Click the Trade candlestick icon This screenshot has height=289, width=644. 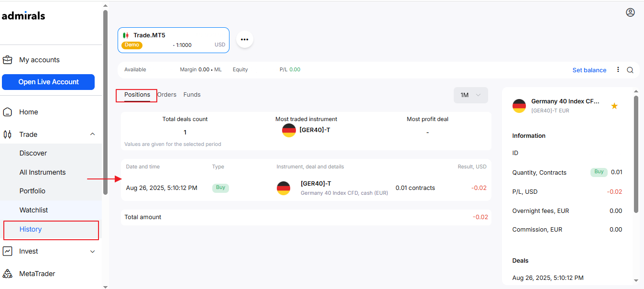coord(8,134)
